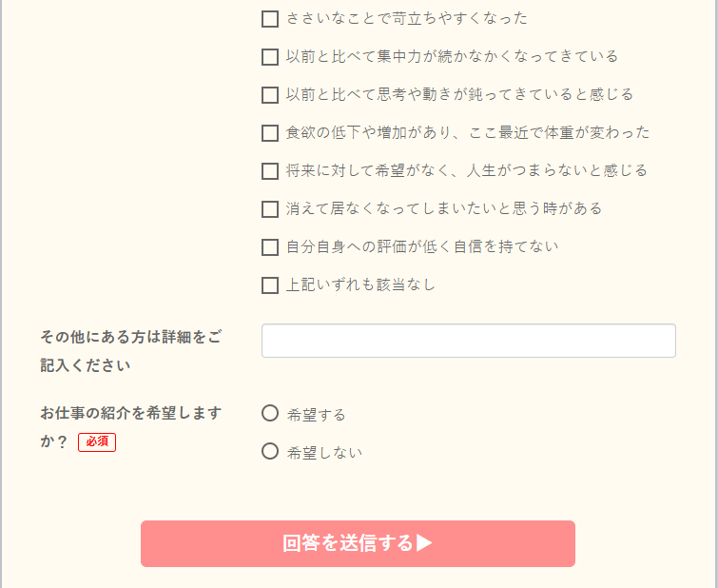Screen dimensions: 718x588
Task: Check the '自分自身への評価が低く自信を持てない' checkbox
Action: 270,247
